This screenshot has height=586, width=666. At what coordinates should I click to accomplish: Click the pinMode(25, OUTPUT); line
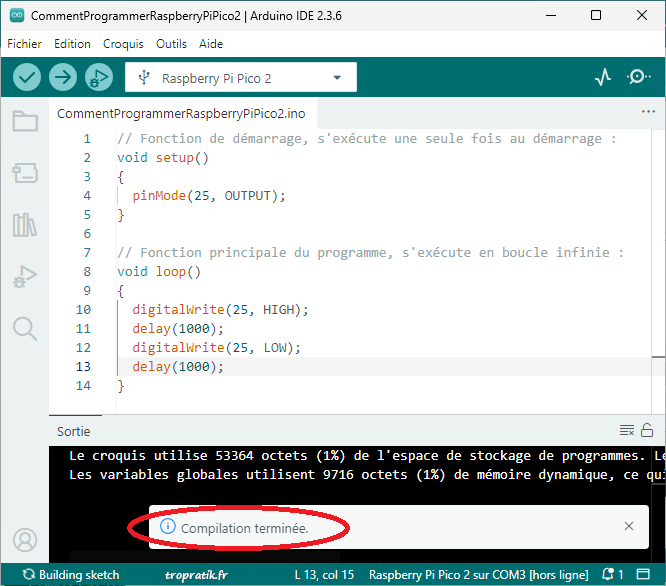click(x=209, y=196)
